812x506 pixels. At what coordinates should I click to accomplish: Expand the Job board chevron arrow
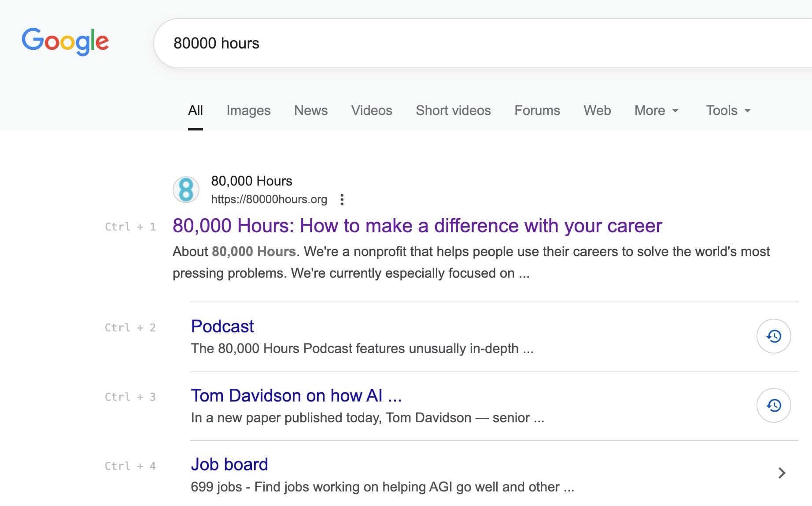point(782,473)
